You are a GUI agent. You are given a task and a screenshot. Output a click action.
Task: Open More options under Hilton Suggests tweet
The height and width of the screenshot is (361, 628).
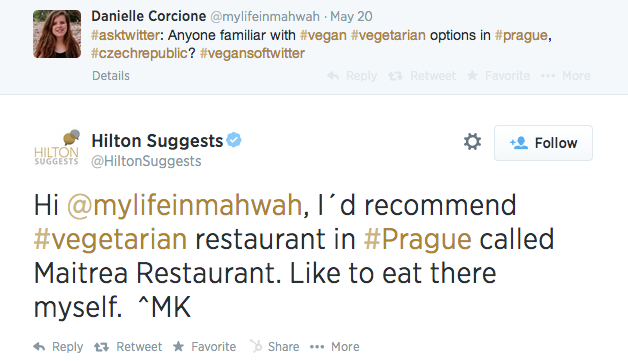[x=334, y=347]
